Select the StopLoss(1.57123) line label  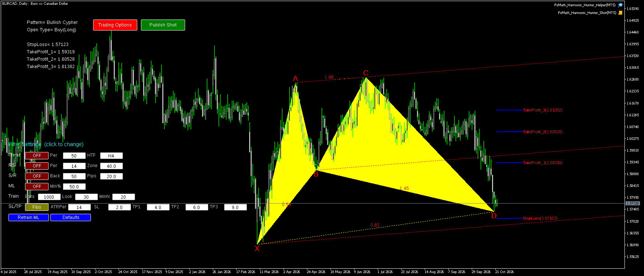point(540,218)
